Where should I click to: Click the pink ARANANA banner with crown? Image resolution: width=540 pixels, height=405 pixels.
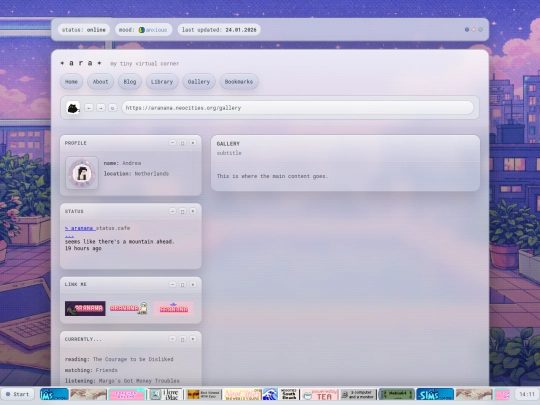[173, 308]
